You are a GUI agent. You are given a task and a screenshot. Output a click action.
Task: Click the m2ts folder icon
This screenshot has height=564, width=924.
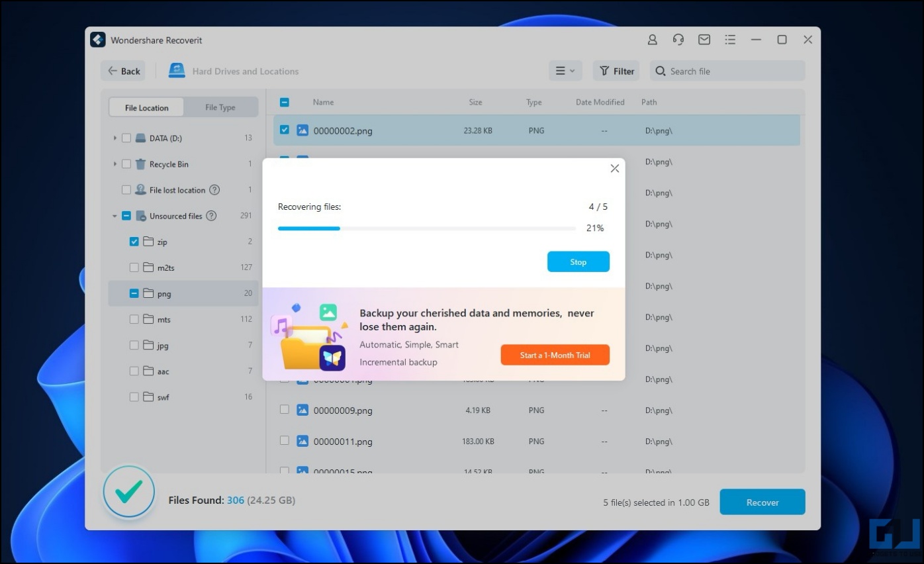point(148,267)
